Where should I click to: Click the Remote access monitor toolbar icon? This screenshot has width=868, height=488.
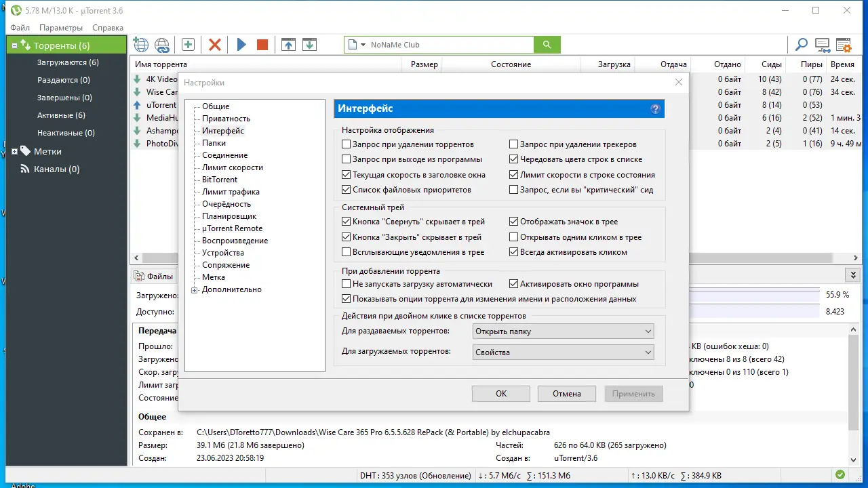(823, 45)
